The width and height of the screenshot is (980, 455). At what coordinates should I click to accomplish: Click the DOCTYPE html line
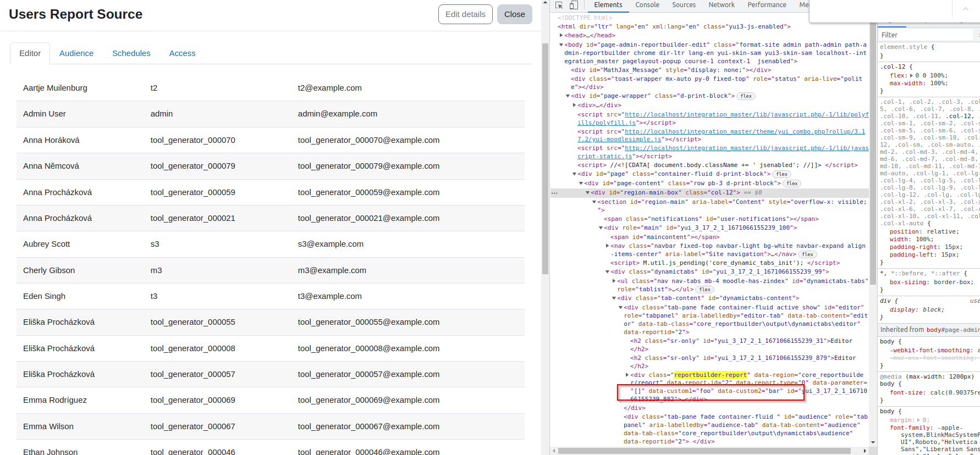click(585, 18)
